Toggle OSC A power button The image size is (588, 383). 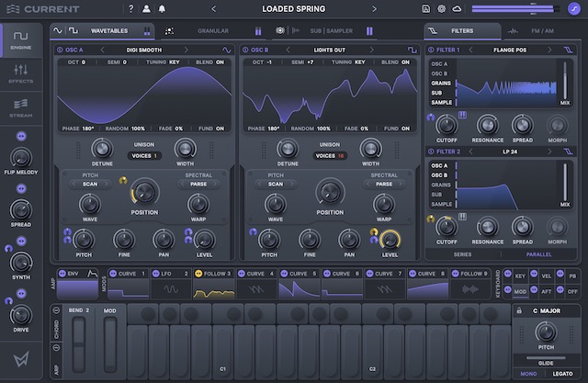point(60,50)
